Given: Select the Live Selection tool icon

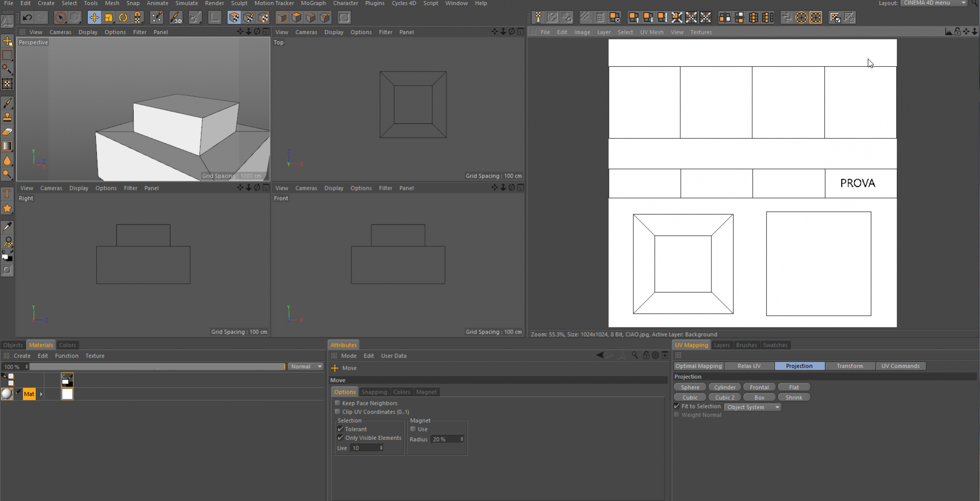Looking at the screenshot, I should click(x=61, y=18).
